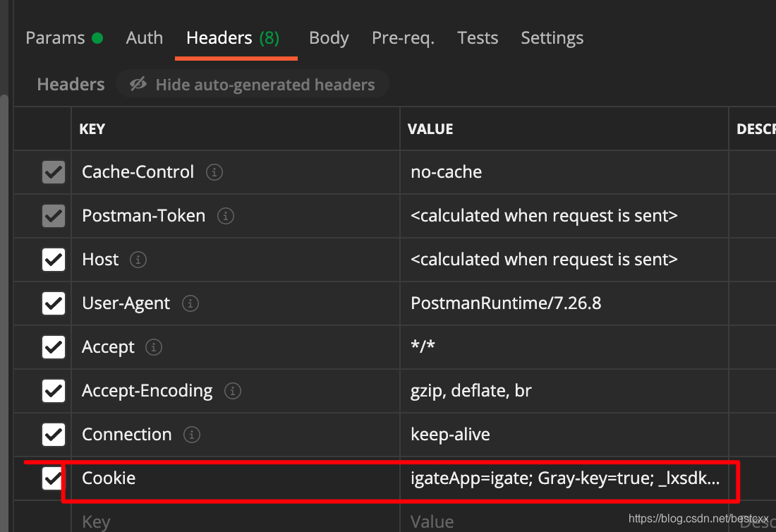
Task: Open the Auth tab
Action: click(145, 38)
